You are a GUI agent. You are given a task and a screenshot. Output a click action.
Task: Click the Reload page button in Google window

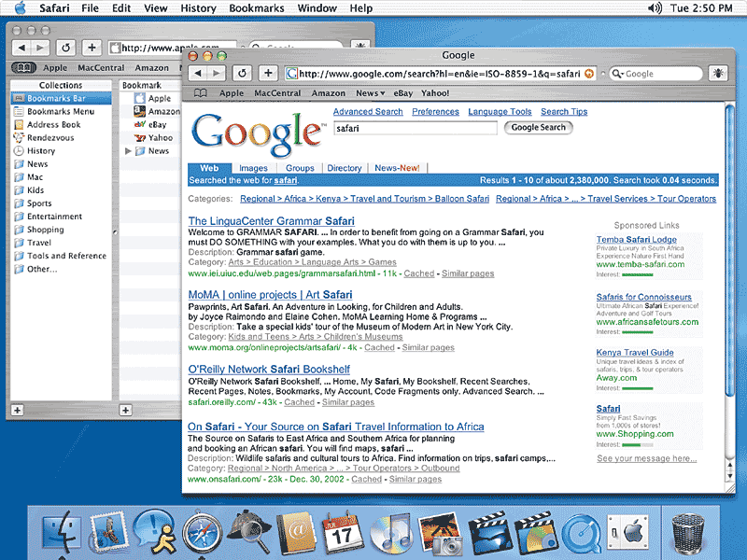pos(242,73)
